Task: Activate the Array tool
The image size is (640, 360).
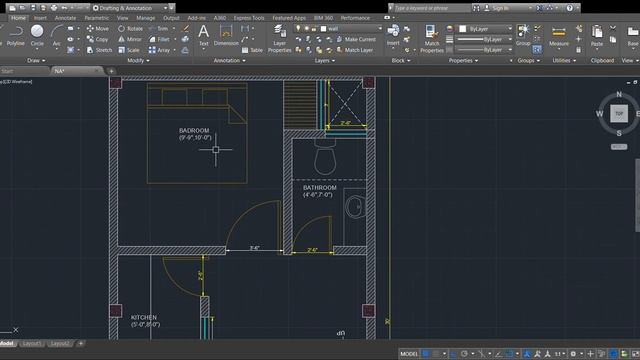Action: point(159,50)
